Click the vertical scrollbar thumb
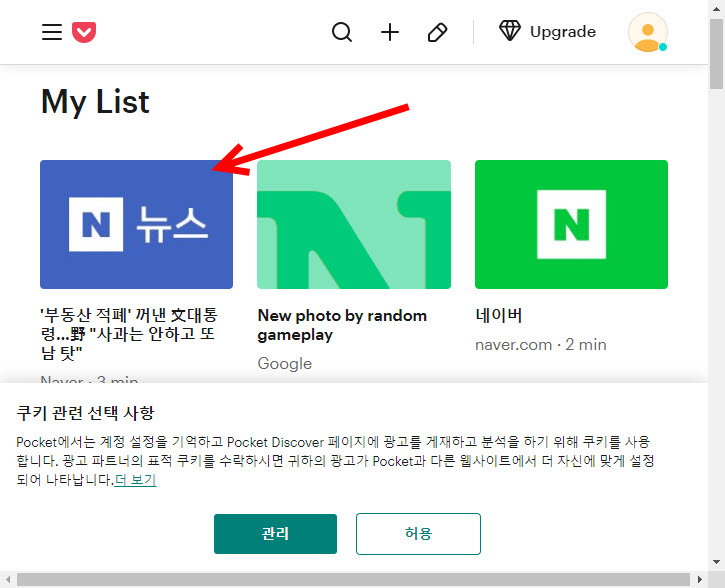Screen dimensions: 725x588 coord(717,53)
